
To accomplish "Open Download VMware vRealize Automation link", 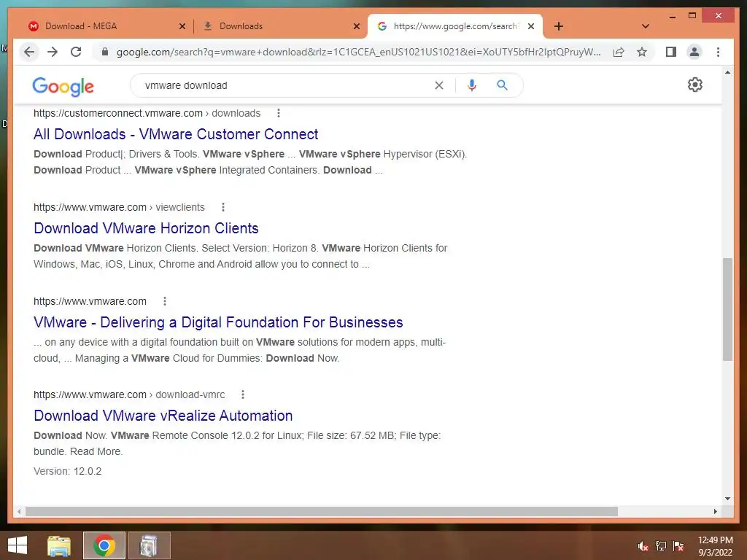I will point(163,416).
